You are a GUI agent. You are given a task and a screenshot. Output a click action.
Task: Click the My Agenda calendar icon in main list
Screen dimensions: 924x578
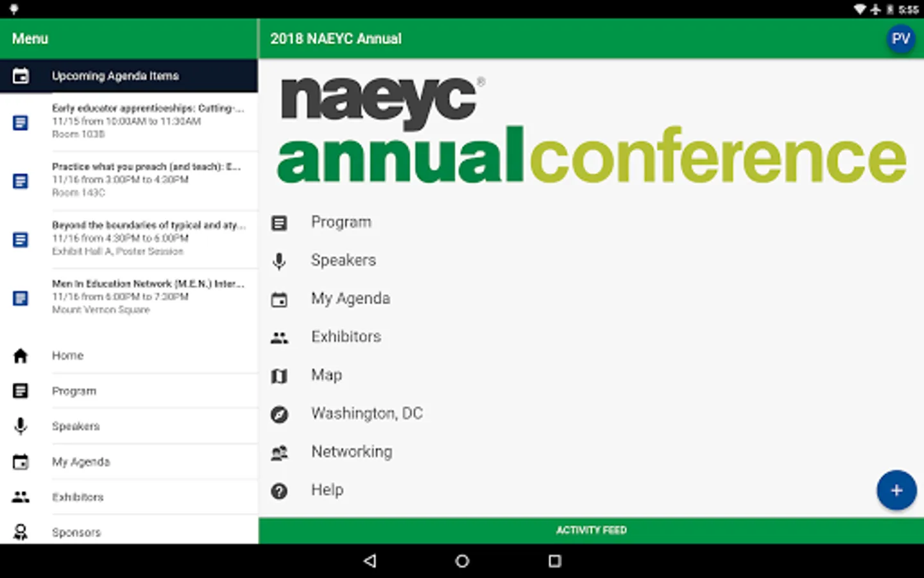coord(279,300)
